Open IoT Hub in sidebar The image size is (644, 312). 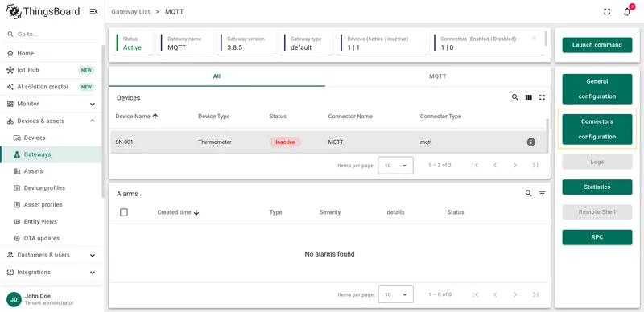click(x=51, y=70)
